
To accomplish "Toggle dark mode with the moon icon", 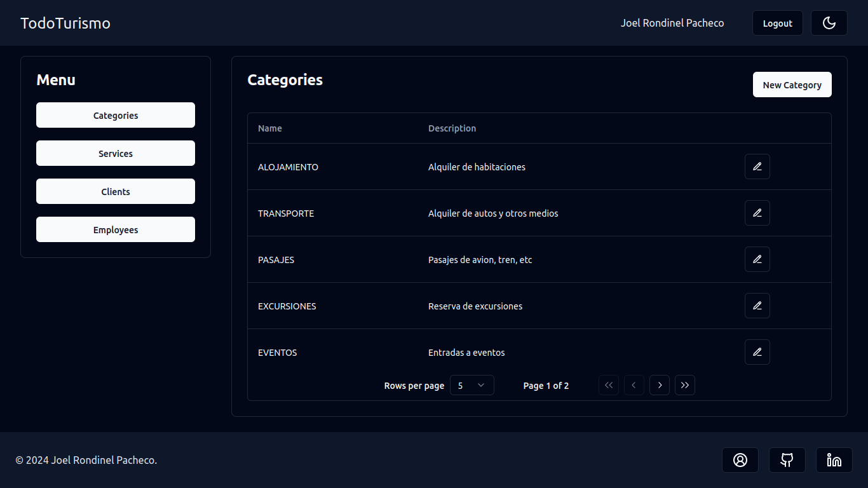I will pos(829,23).
